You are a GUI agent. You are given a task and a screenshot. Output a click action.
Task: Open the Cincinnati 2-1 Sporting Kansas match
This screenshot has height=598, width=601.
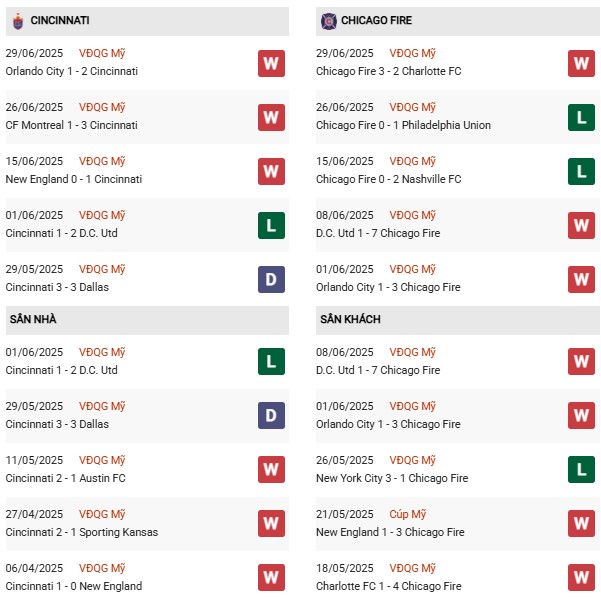[x=82, y=532]
